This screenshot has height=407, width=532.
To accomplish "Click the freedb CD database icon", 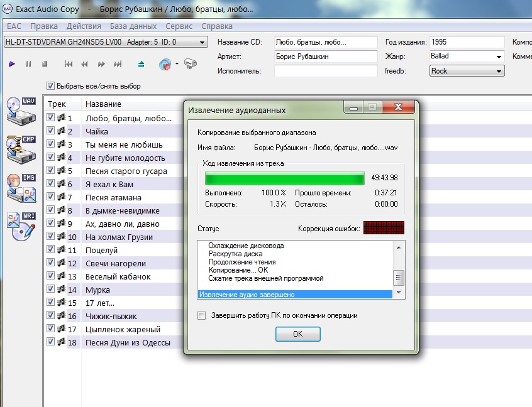I will click(165, 64).
